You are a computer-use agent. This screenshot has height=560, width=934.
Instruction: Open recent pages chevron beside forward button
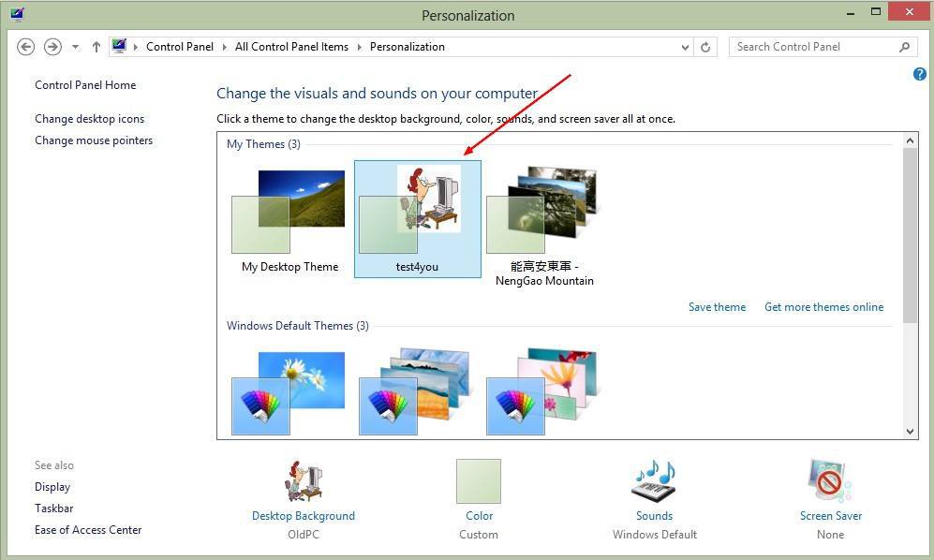73,46
